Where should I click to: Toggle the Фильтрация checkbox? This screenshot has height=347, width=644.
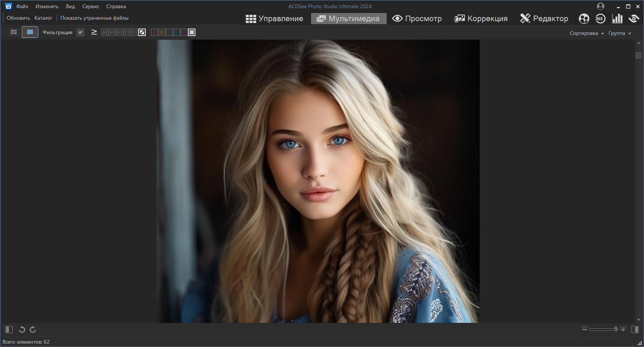(80, 32)
